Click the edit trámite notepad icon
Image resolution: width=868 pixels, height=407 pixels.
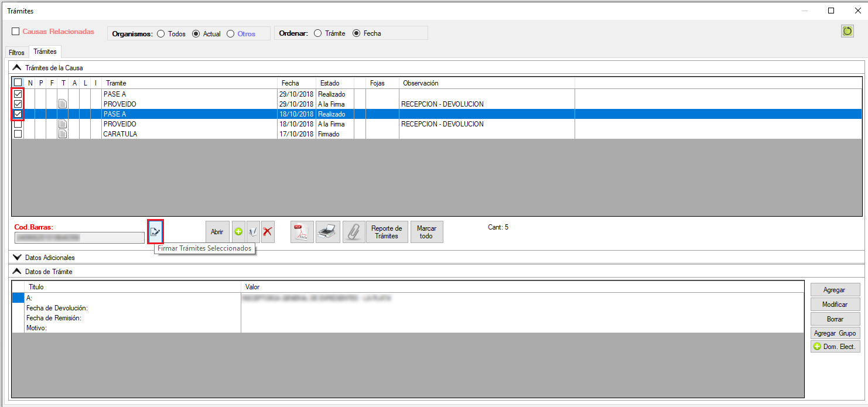253,232
